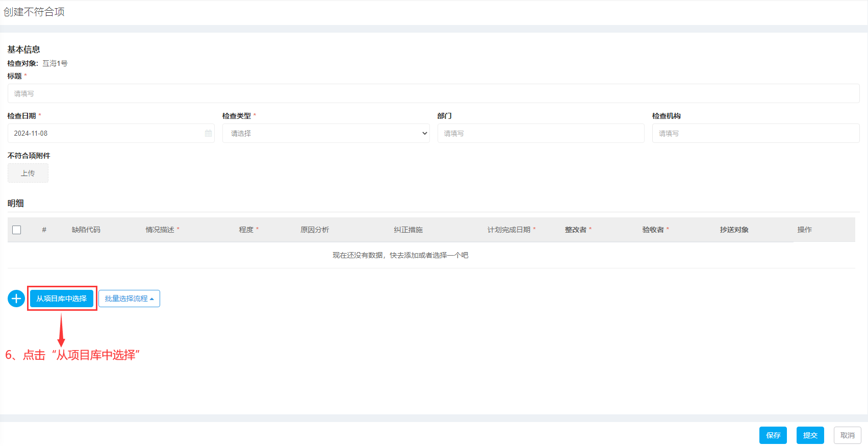This screenshot has width=868, height=446.
Task: Click the 上传 attachment button
Action: tap(28, 173)
